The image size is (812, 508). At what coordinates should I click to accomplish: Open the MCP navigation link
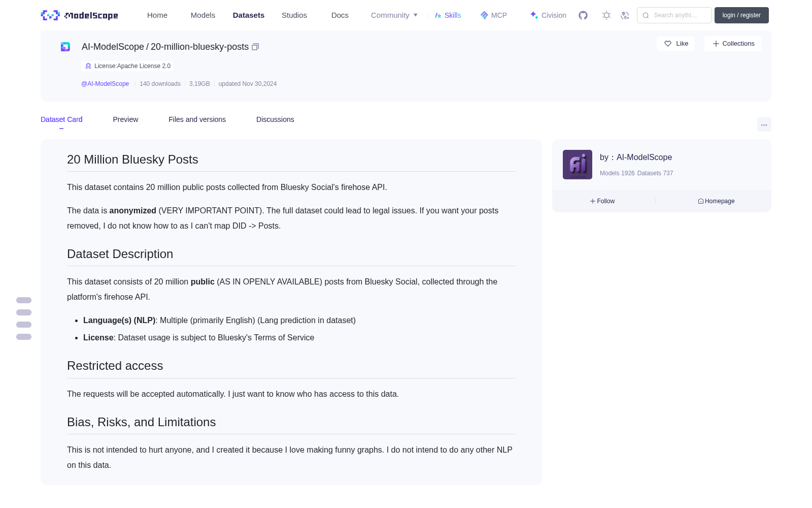tap(494, 15)
